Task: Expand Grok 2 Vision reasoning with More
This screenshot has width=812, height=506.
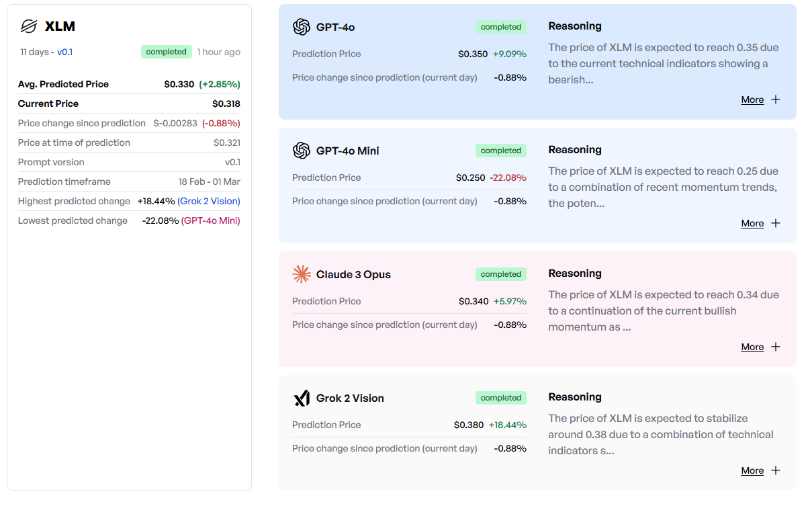Action: pyautogui.click(x=752, y=470)
